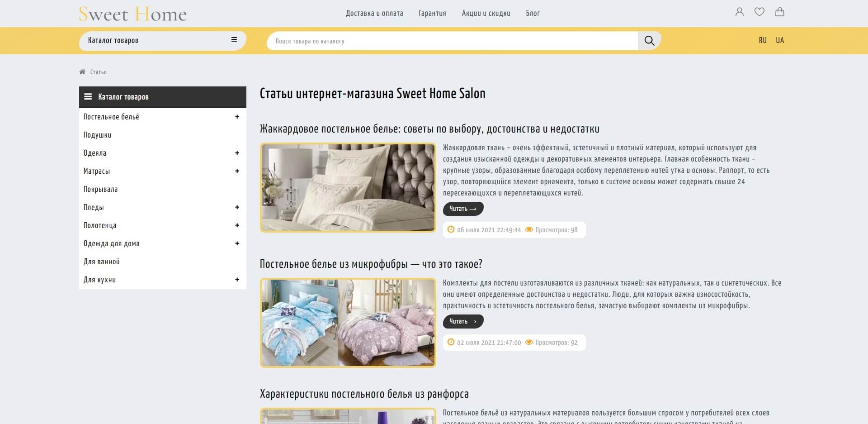Expand the Одеяла category

point(237,153)
